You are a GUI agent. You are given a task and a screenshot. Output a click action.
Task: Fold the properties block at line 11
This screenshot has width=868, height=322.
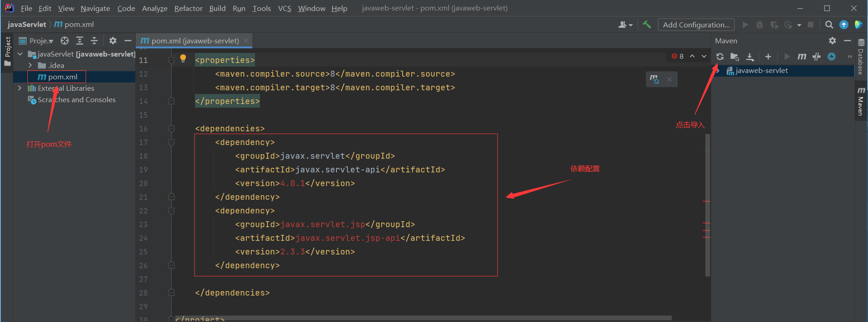click(x=172, y=60)
